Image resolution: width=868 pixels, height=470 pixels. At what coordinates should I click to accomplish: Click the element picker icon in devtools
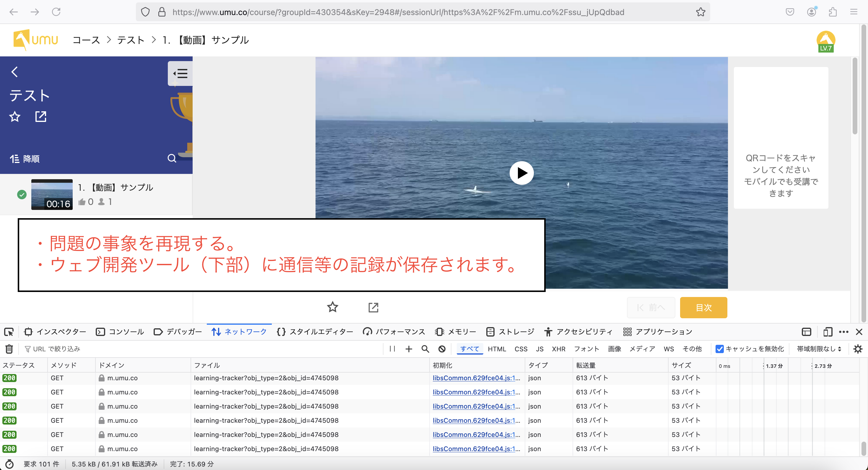tap(9, 332)
